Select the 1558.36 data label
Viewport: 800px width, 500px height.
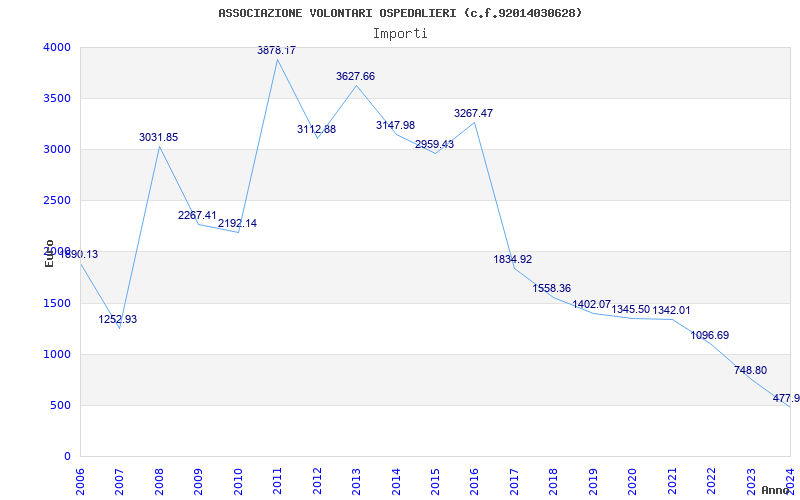(x=552, y=289)
